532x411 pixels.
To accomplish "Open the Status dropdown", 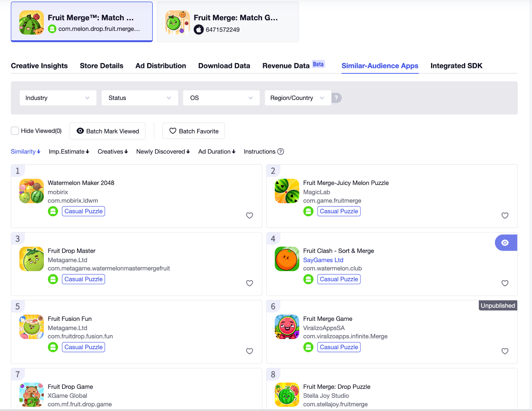I will tap(140, 98).
